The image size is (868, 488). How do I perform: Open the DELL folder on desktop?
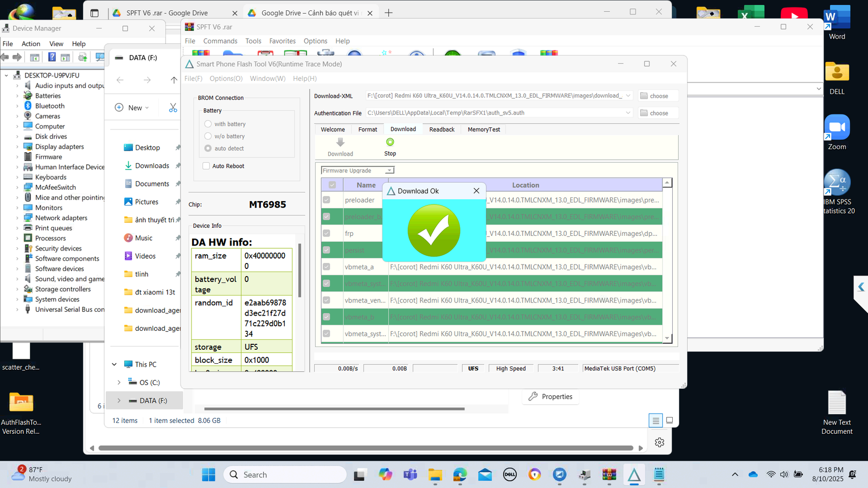(x=837, y=78)
